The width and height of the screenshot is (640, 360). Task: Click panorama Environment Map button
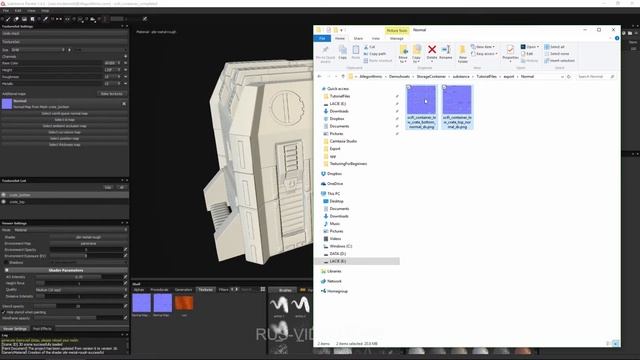coord(88,243)
